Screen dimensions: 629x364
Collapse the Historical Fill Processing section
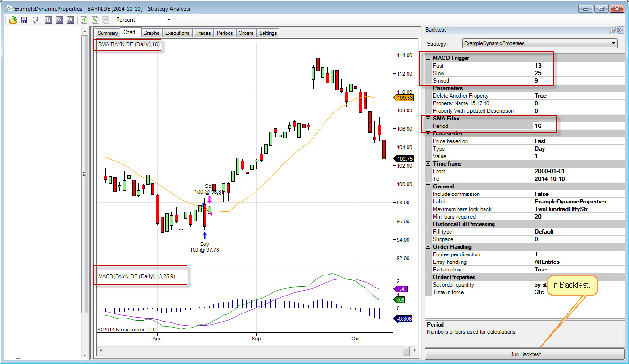click(428, 224)
